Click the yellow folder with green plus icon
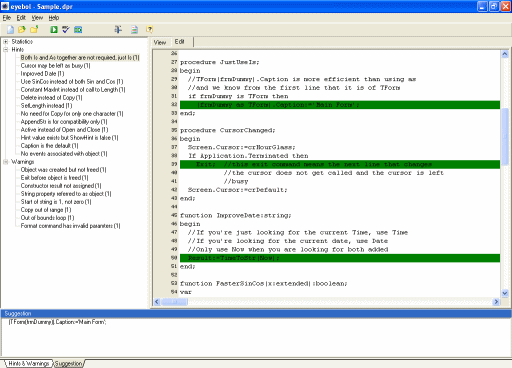Screen dimensions: 512x368 tap(34, 30)
